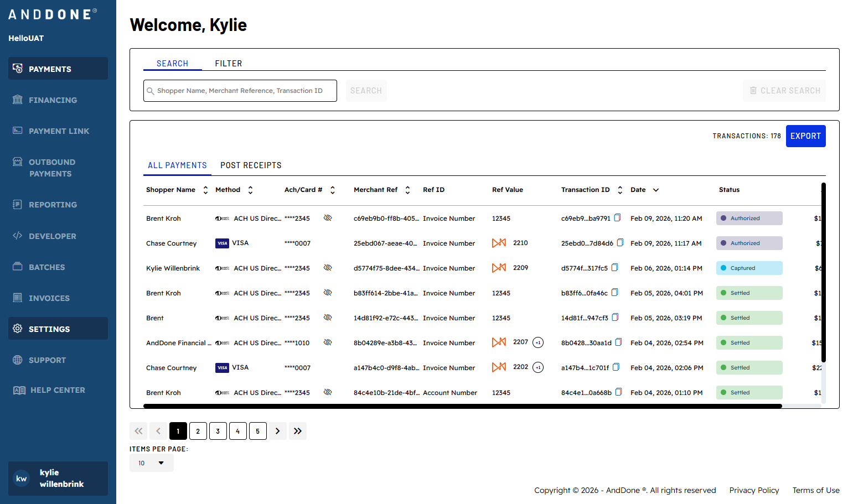Reveal account number for Feb 09 11:20 AM row

pyautogui.click(x=328, y=218)
